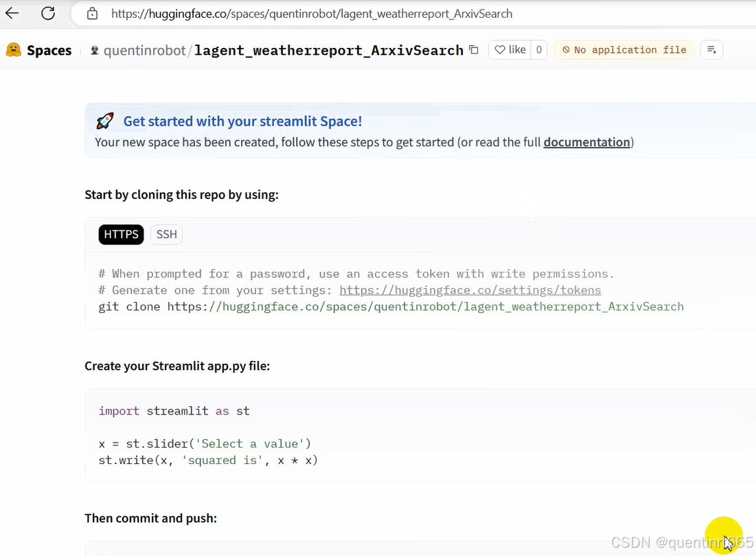Copy the space name with the copy icon
756x556 pixels.
[x=474, y=49]
